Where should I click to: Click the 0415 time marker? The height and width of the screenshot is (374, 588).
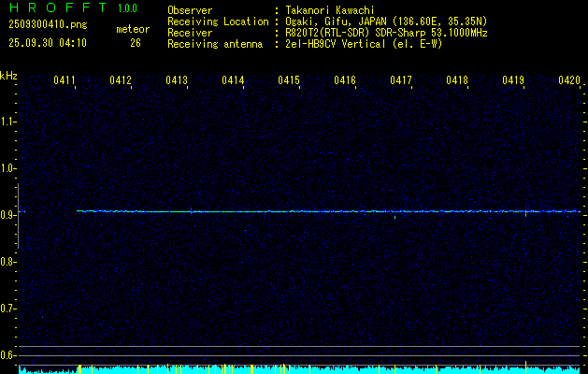pyautogui.click(x=289, y=80)
